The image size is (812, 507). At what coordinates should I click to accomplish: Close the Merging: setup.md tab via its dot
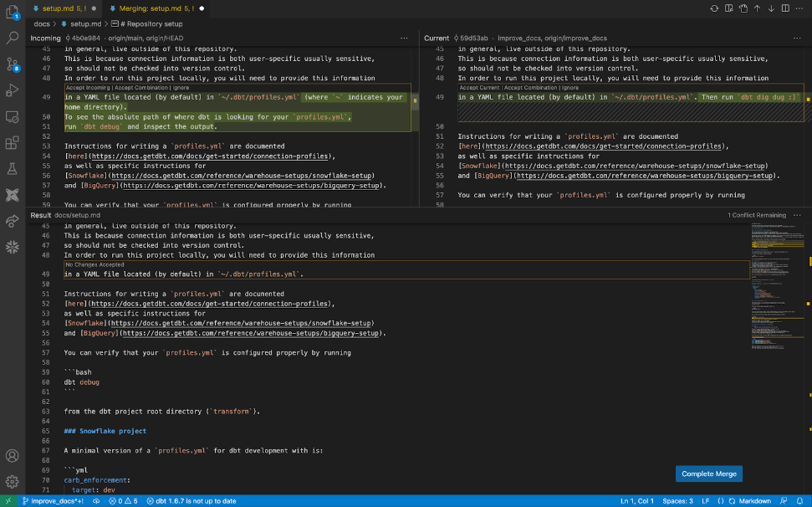[202, 8]
